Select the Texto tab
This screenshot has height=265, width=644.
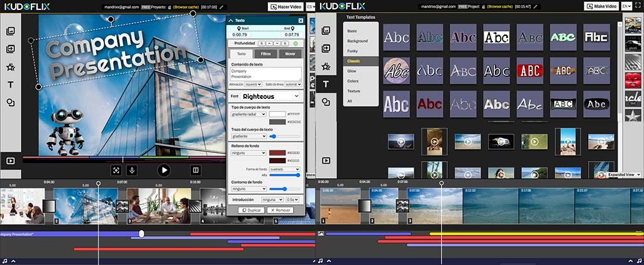pyautogui.click(x=241, y=54)
